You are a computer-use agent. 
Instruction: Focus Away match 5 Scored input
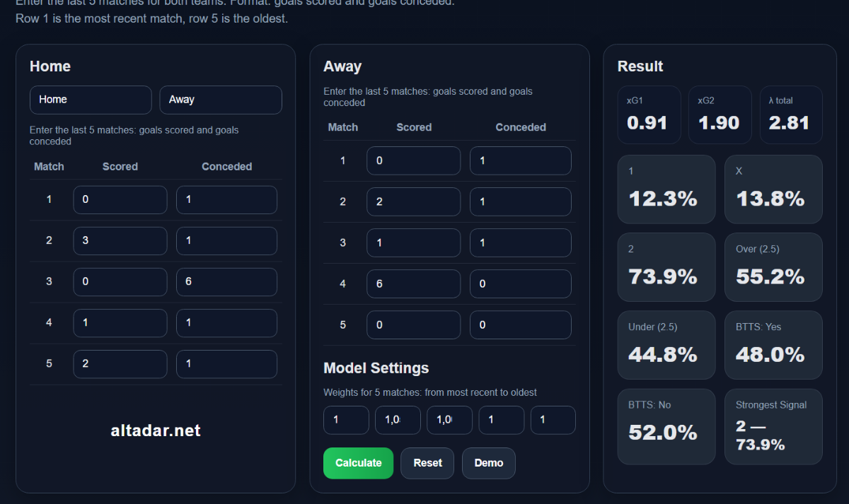[x=413, y=325]
